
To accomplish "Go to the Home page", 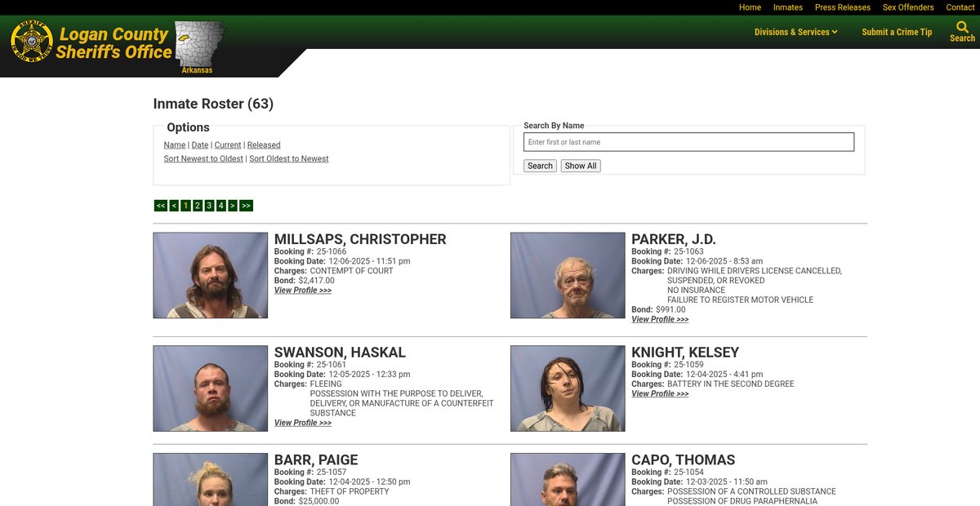I will (x=750, y=7).
